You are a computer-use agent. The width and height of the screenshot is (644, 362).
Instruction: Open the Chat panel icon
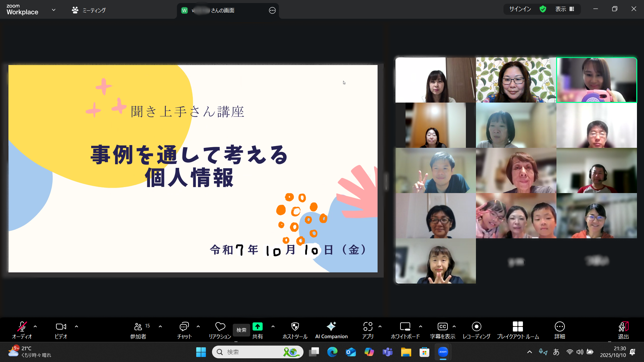click(x=184, y=327)
